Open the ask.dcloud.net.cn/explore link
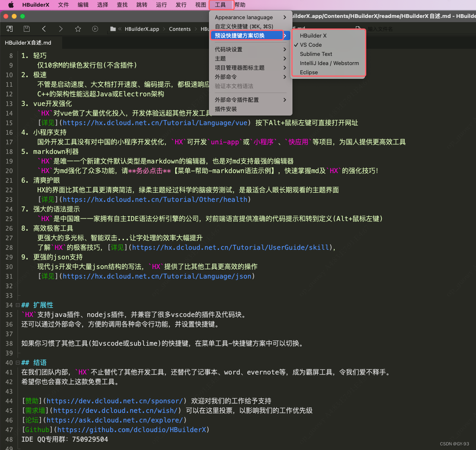 tap(115, 420)
